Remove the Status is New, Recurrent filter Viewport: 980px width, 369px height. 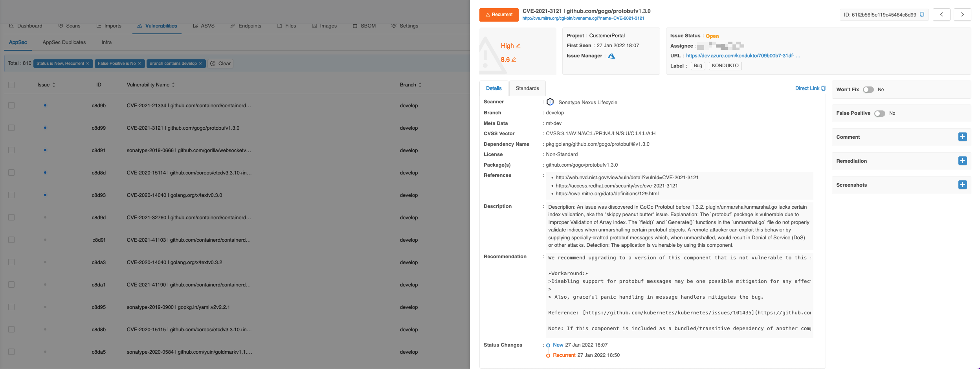[88, 64]
